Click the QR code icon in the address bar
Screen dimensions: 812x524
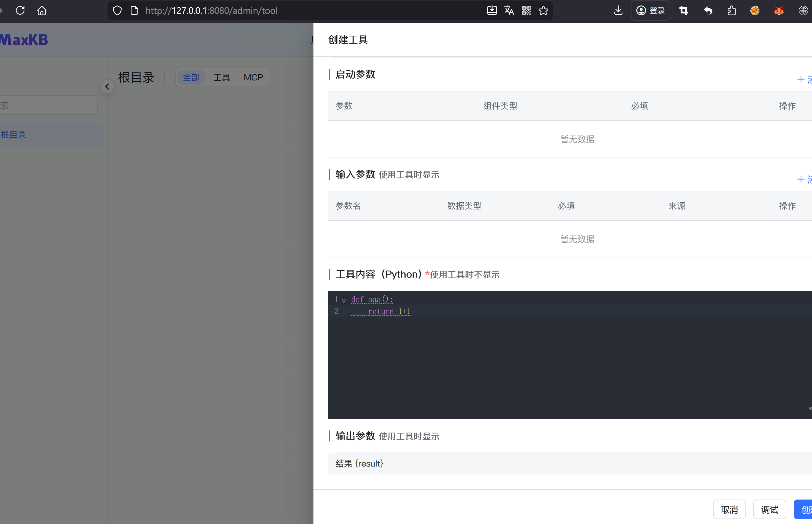coord(526,11)
